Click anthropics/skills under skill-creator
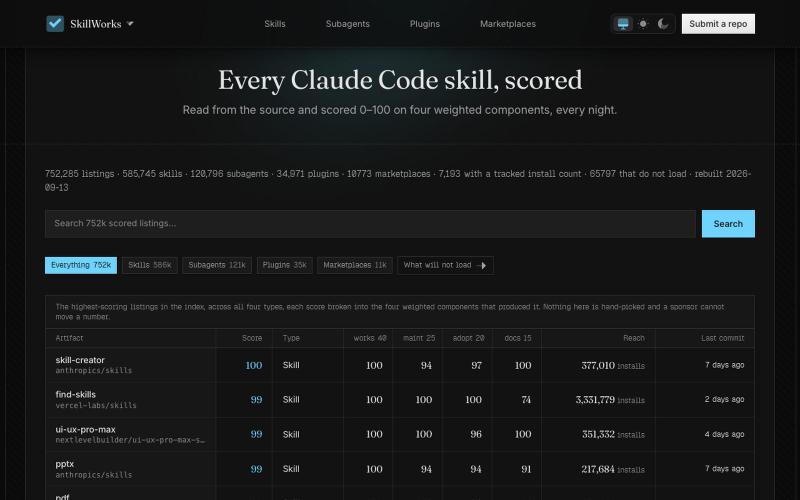 pyautogui.click(x=93, y=370)
